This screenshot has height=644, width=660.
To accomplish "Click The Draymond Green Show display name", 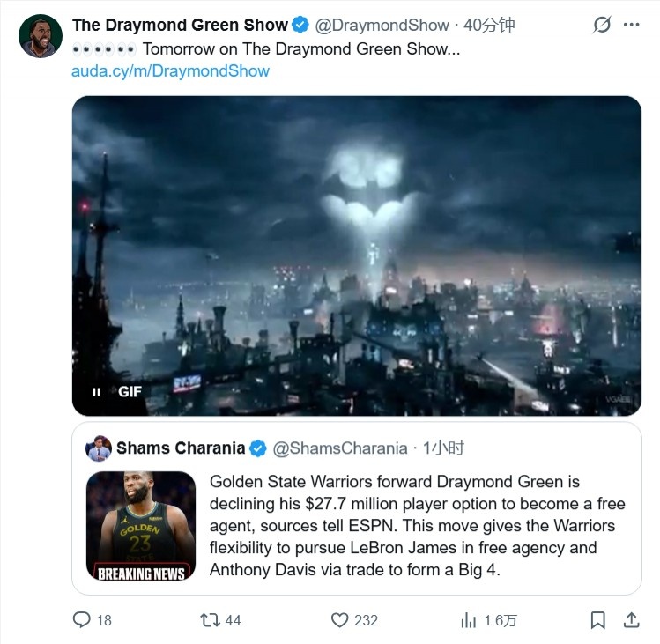I will [x=180, y=25].
